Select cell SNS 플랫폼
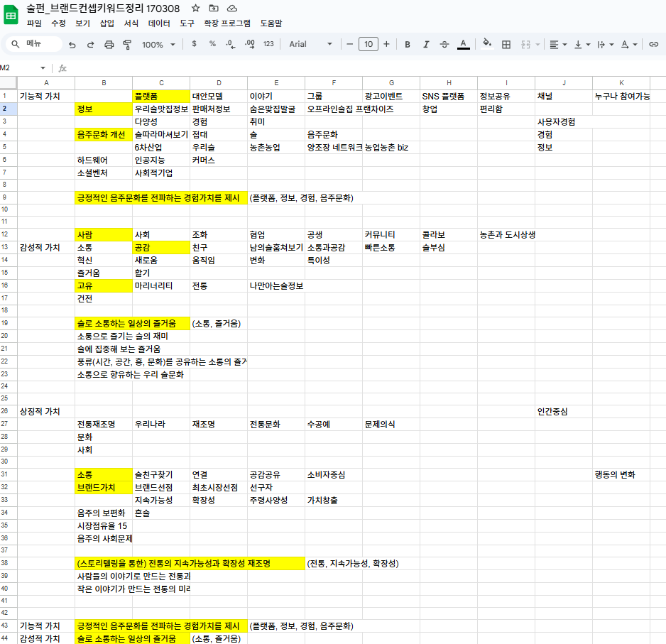The height and width of the screenshot is (644, 666). [x=449, y=97]
